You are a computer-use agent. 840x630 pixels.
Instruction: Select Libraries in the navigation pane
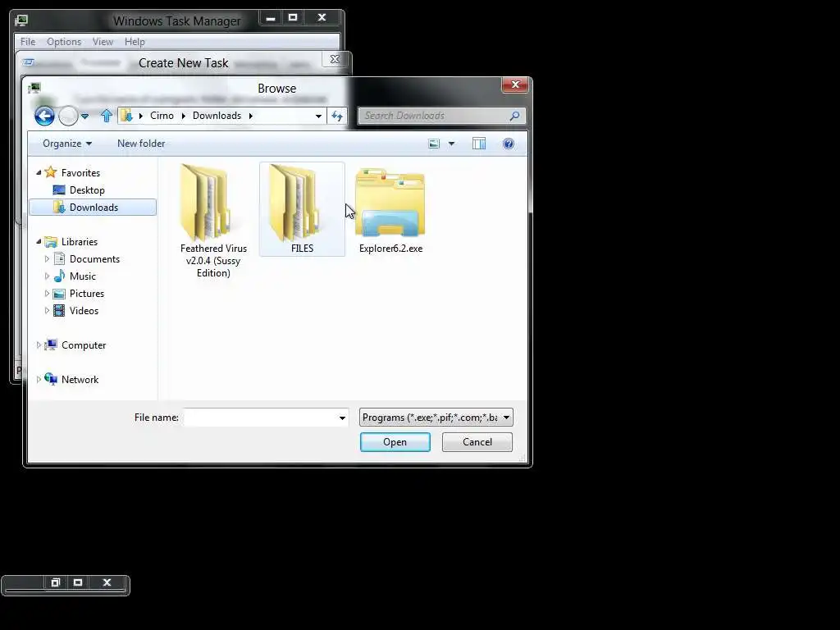pos(80,242)
